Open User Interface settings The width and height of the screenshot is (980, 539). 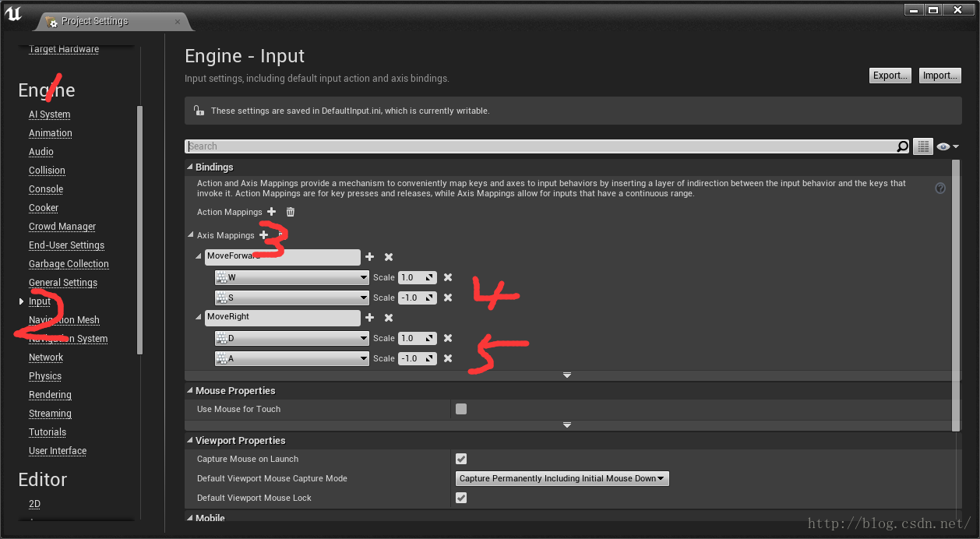58,451
